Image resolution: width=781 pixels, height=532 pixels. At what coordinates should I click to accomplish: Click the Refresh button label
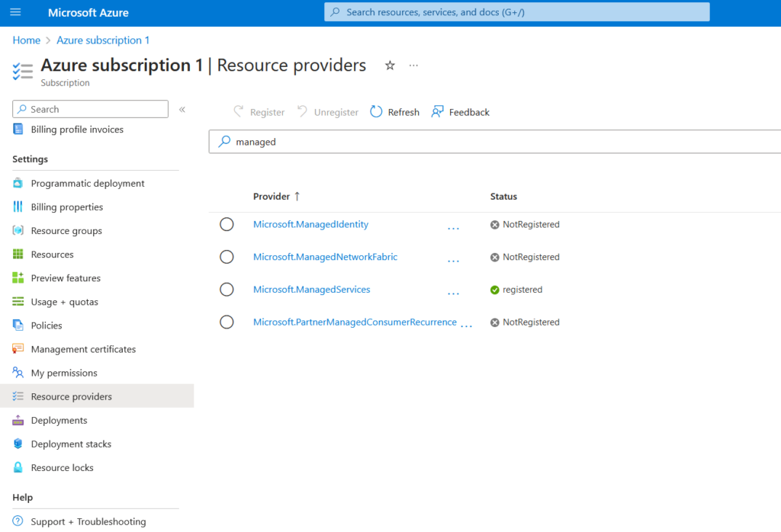403,113
